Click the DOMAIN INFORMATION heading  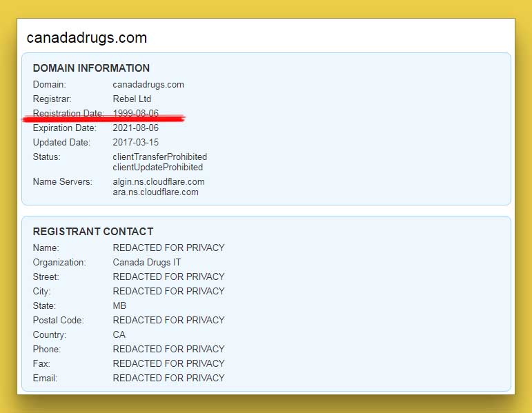click(x=91, y=68)
